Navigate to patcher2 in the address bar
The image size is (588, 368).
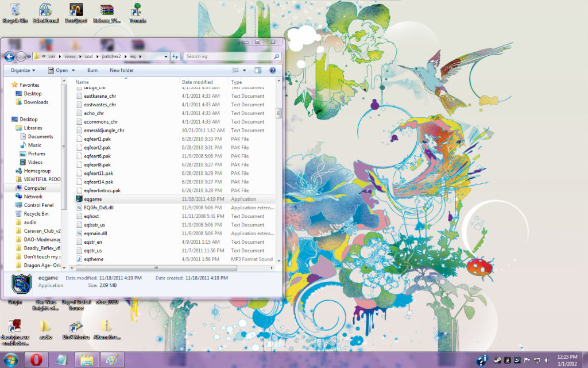pos(111,56)
